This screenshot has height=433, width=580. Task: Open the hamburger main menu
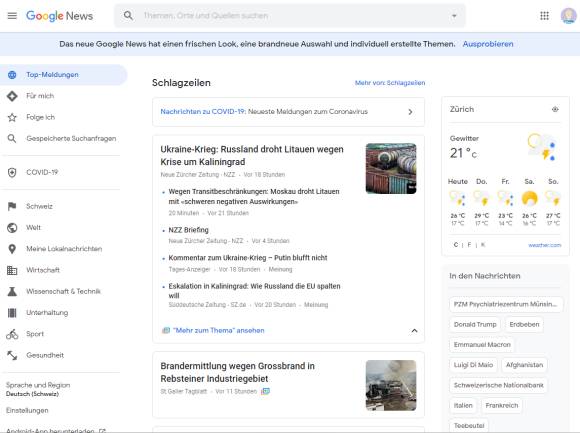[12, 16]
